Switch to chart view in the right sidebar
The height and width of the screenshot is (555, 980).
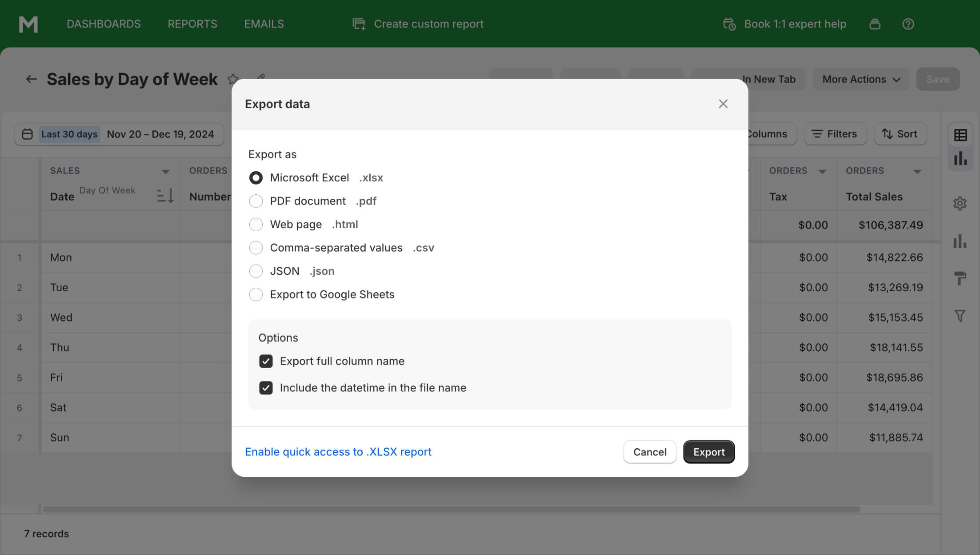960,158
